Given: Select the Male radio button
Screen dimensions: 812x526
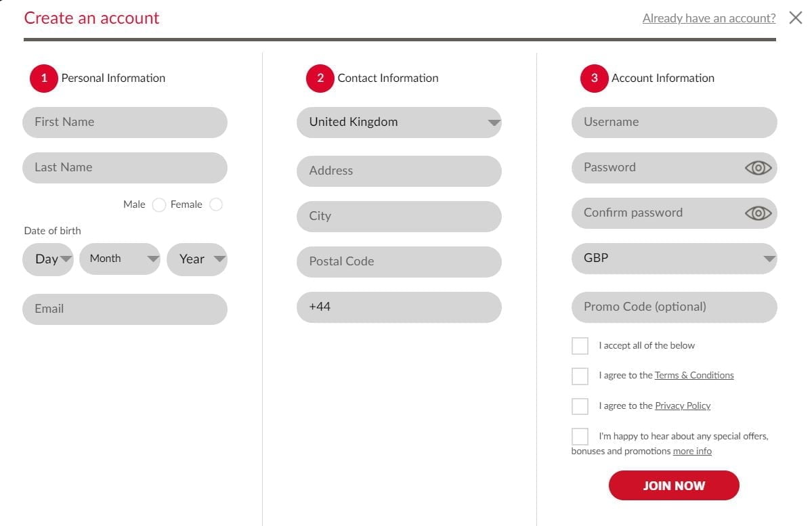Looking at the screenshot, I should click(159, 205).
